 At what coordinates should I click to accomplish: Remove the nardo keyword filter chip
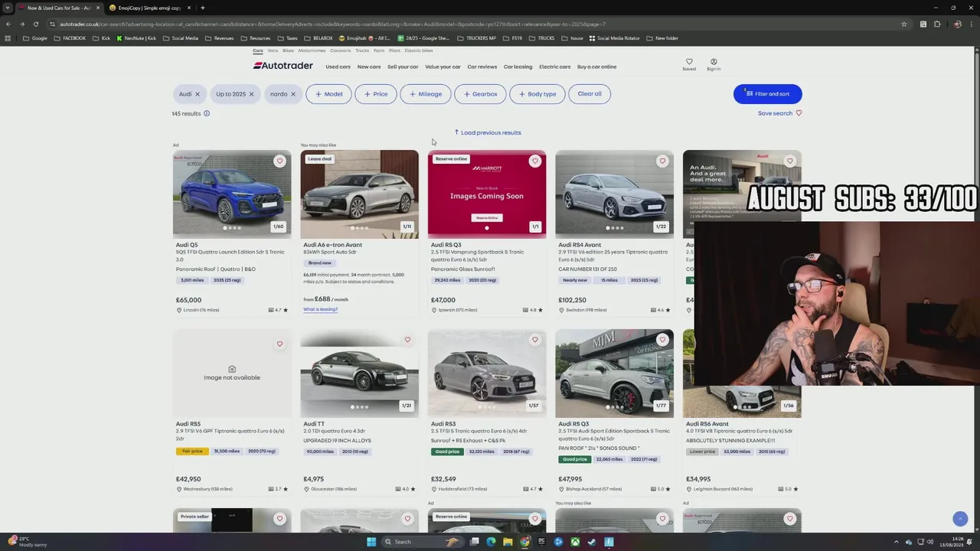point(292,94)
